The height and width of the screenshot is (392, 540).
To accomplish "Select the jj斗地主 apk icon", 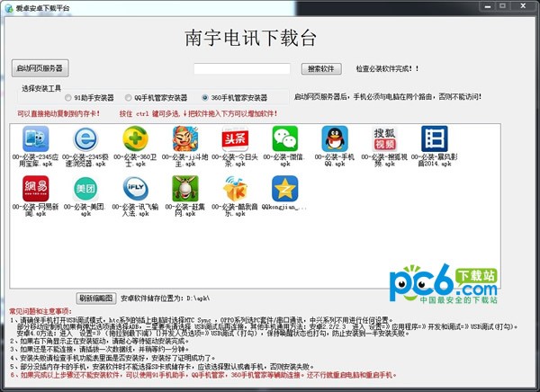I will tap(185, 138).
